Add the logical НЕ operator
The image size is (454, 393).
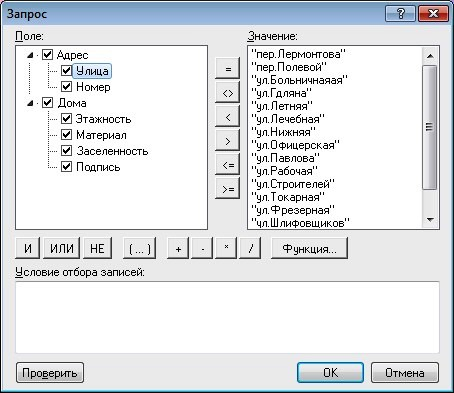click(x=97, y=248)
